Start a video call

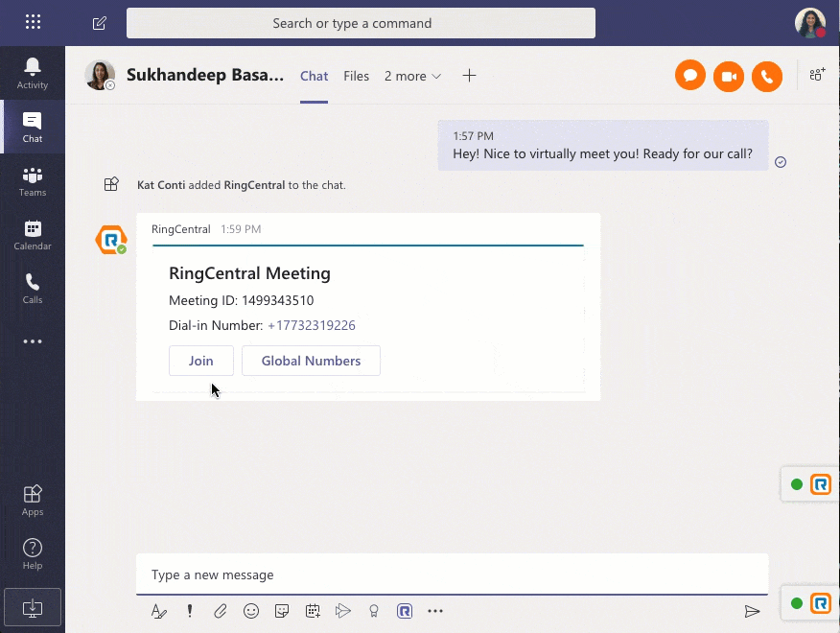click(x=729, y=77)
